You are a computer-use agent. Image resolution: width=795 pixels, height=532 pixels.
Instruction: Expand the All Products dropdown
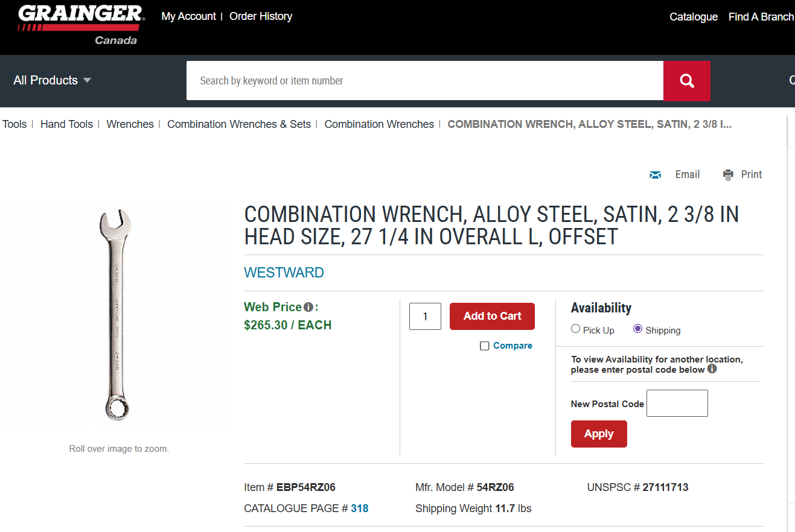coord(52,80)
